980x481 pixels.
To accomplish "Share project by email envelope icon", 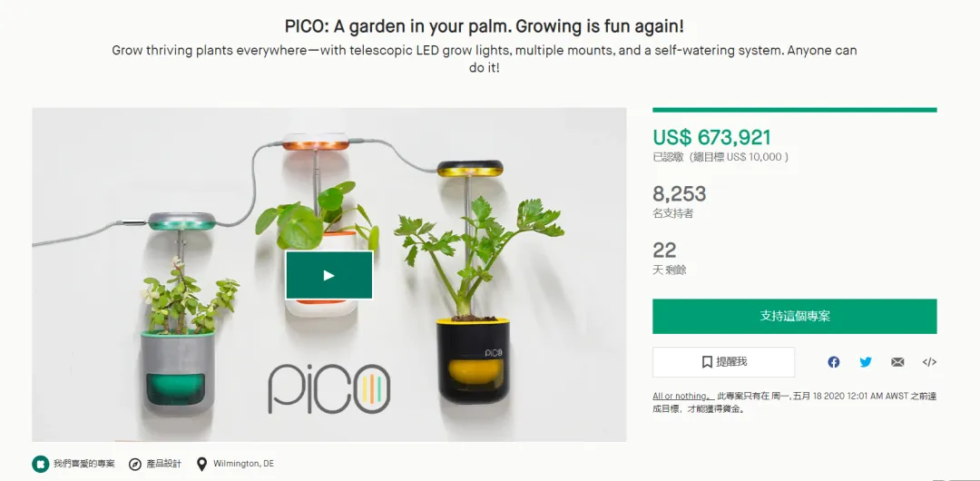I will pyautogui.click(x=897, y=362).
